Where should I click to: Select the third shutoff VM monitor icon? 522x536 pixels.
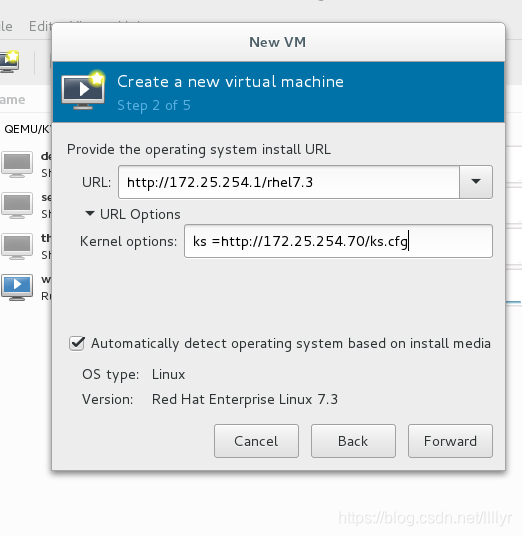[17, 247]
